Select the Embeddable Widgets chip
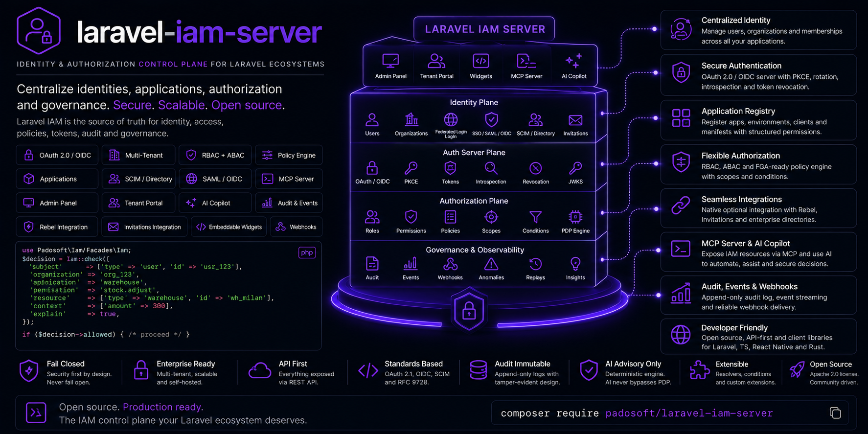This screenshot has height=434, width=868. pyautogui.click(x=229, y=227)
